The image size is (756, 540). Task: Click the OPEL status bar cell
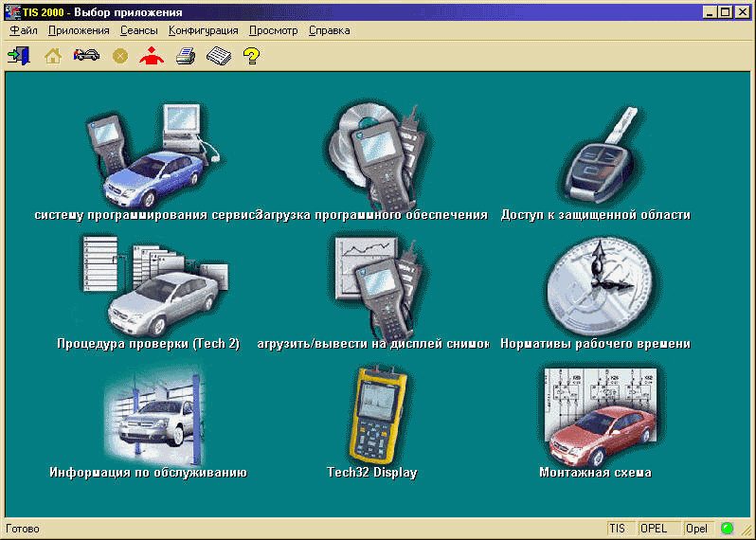[x=658, y=529]
